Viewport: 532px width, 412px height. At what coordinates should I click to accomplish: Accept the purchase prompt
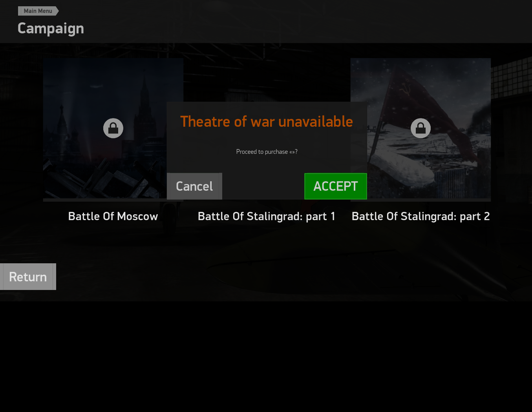point(336,186)
